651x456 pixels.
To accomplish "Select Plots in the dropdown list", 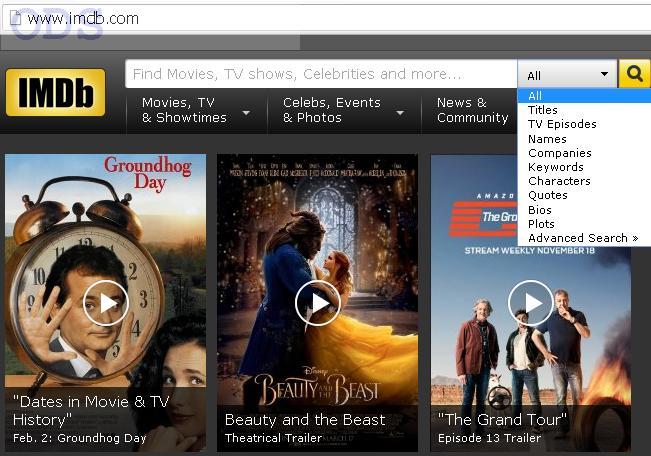I will point(541,224).
